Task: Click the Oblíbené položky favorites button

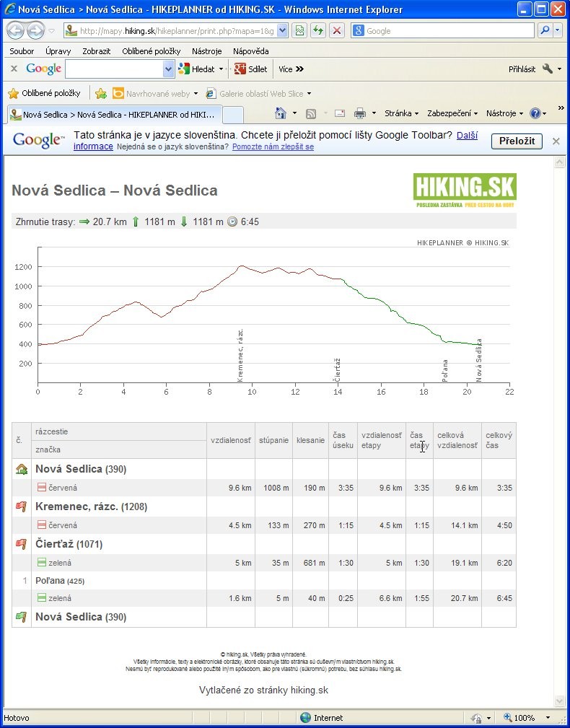Action: pyautogui.click(x=44, y=93)
